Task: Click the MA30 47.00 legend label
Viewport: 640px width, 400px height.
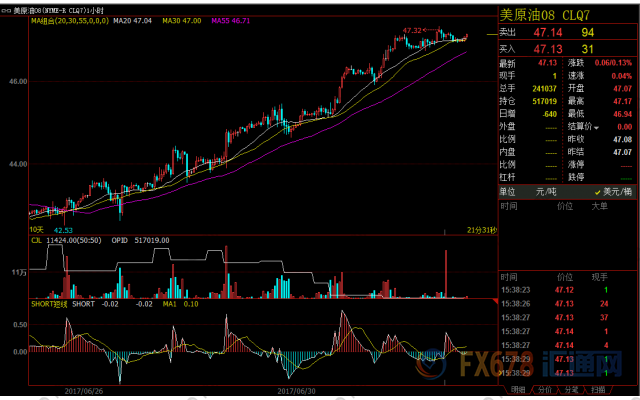Action: [185, 19]
